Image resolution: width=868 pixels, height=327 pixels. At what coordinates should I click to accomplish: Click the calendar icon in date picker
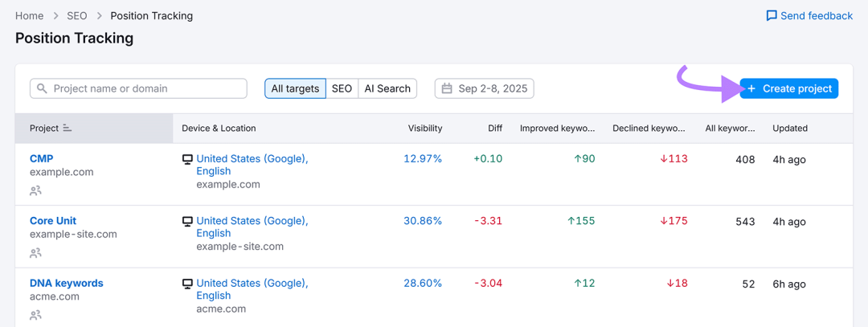click(x=447, y=88)
